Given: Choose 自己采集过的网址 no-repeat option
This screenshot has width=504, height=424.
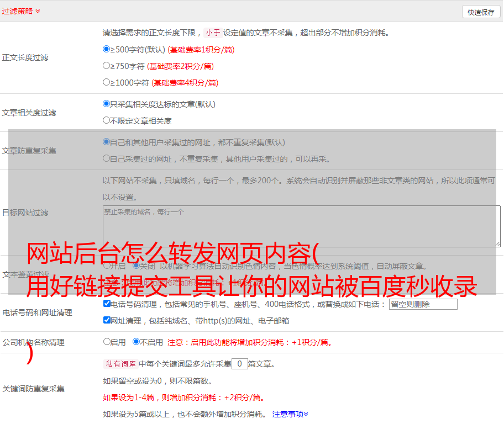Looking at the screenshot, I should click(x=107, y=158).
